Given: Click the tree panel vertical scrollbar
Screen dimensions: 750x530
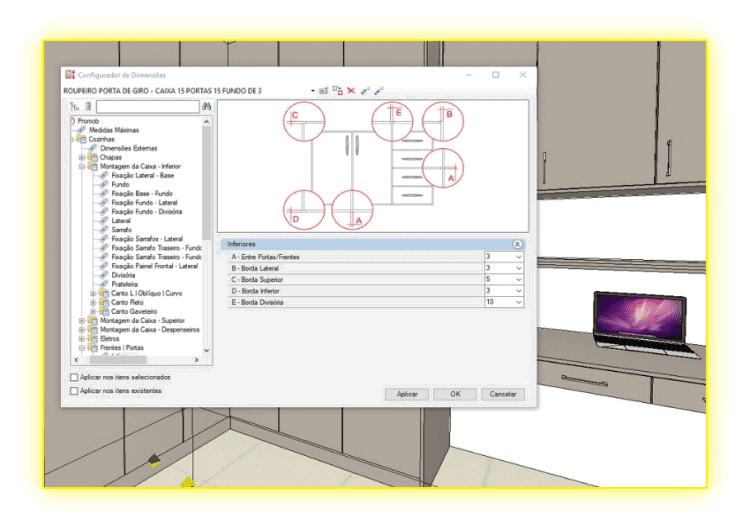Looking at the screenshot, I should (x=207, y=200).
